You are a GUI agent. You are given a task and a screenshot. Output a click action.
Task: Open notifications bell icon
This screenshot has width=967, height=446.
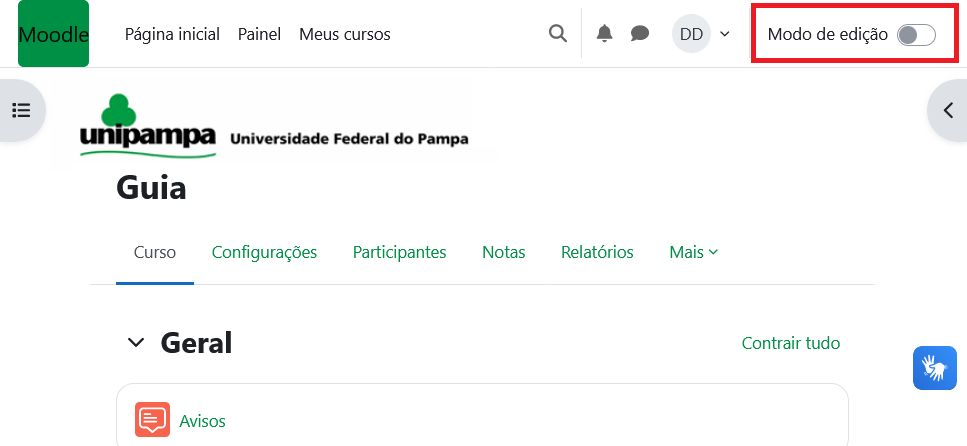point(604,34)
